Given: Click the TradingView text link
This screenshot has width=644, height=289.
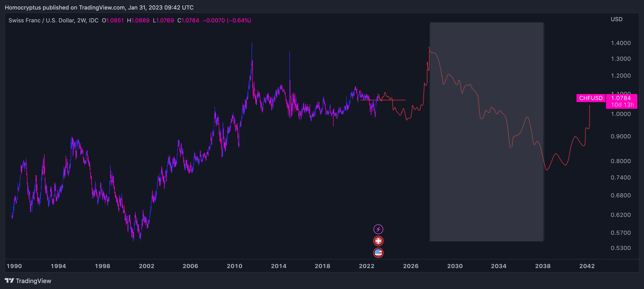Looking at the screenshot, I should point(33,281).
